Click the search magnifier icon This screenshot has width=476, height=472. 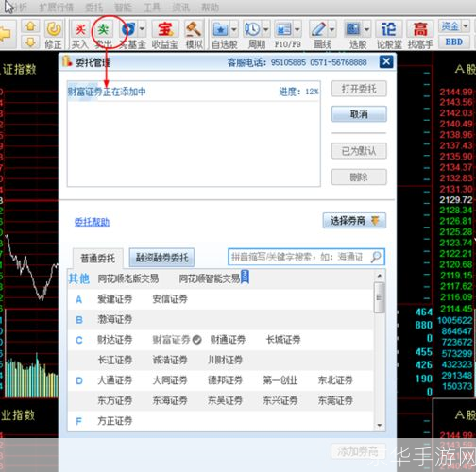(376, 257)
